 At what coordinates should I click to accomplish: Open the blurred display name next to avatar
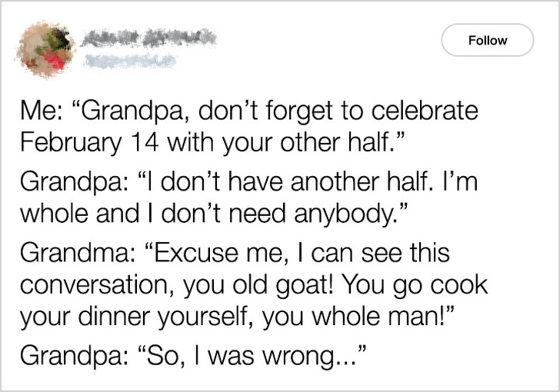[x=148, y=38]
